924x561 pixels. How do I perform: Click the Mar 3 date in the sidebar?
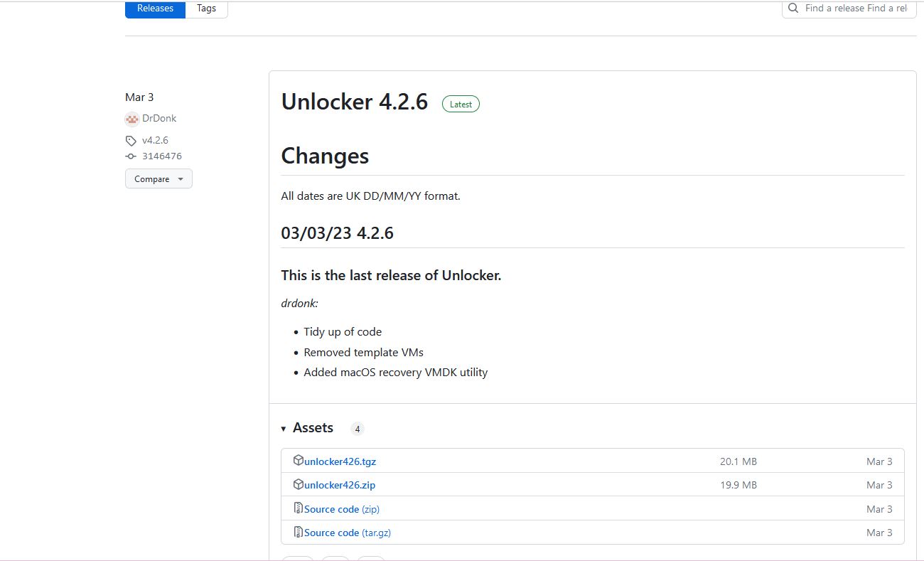coord(139,97)
